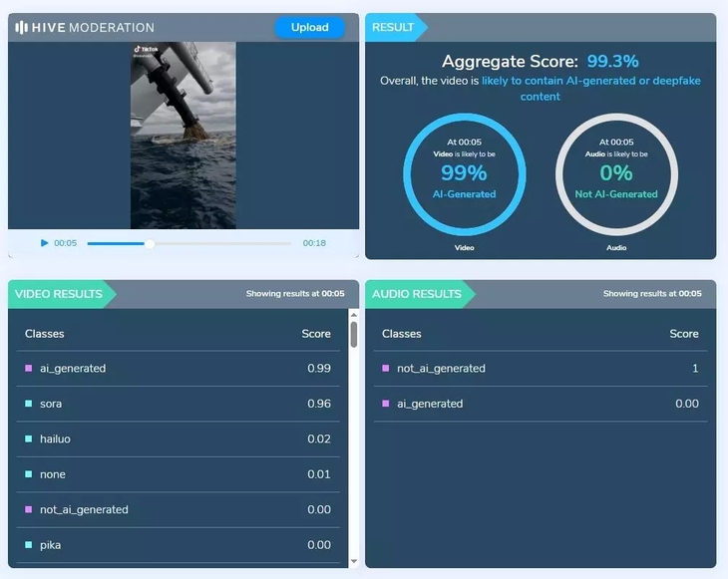Click the cyan sora class marker
Image resolution: width=728 pixels, height=579 pixels.
29,404
